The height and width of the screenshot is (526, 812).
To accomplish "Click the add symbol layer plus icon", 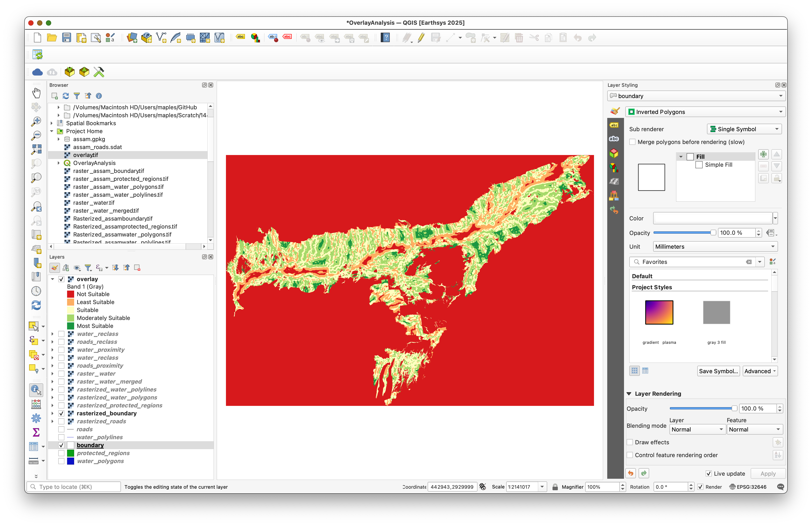I will coord(763,154).
